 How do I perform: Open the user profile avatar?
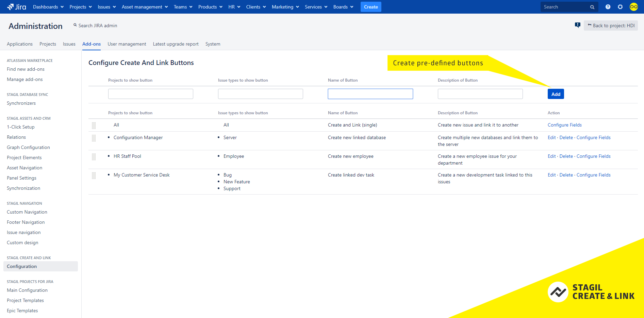634,7
